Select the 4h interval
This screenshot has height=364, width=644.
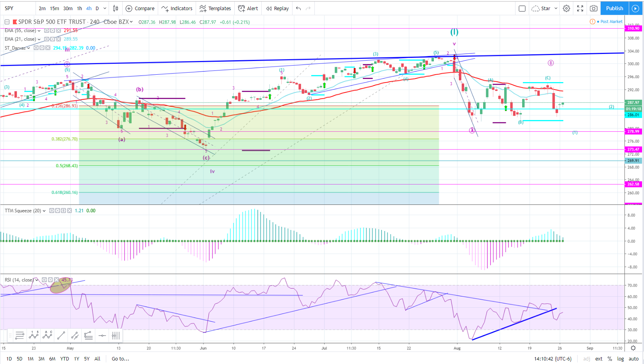89,8
